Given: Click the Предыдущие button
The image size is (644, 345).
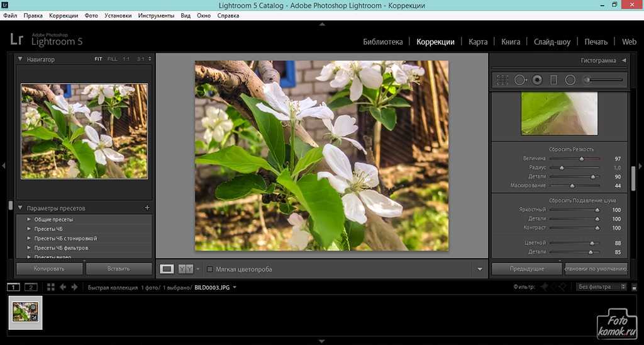Looking at the screenshot, I should (x=527, y=269).
